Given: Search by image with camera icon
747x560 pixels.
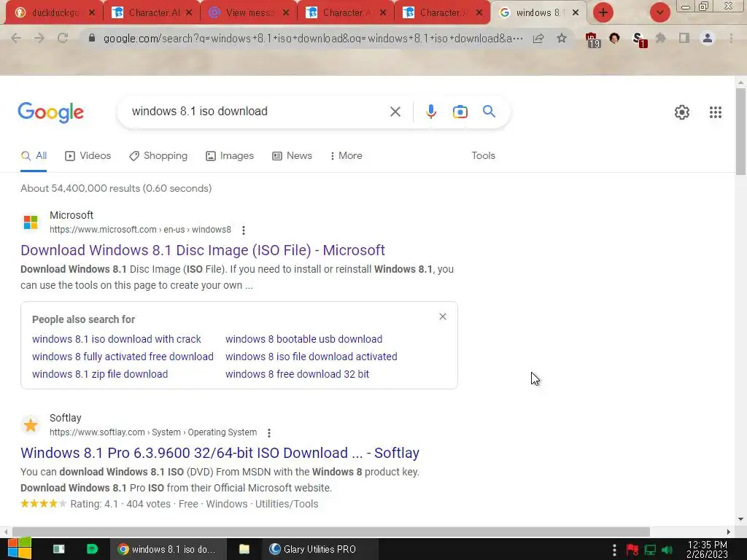Looking at the screenshot, I should pyautogui.click(x=460, y=112).
